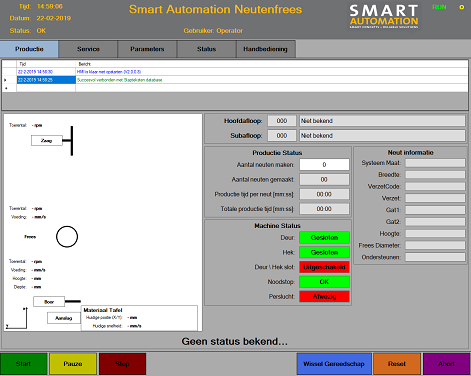Click the Noodstop OK indicator
The width and height of the screenshot is (471, 376).
[324, 282]
